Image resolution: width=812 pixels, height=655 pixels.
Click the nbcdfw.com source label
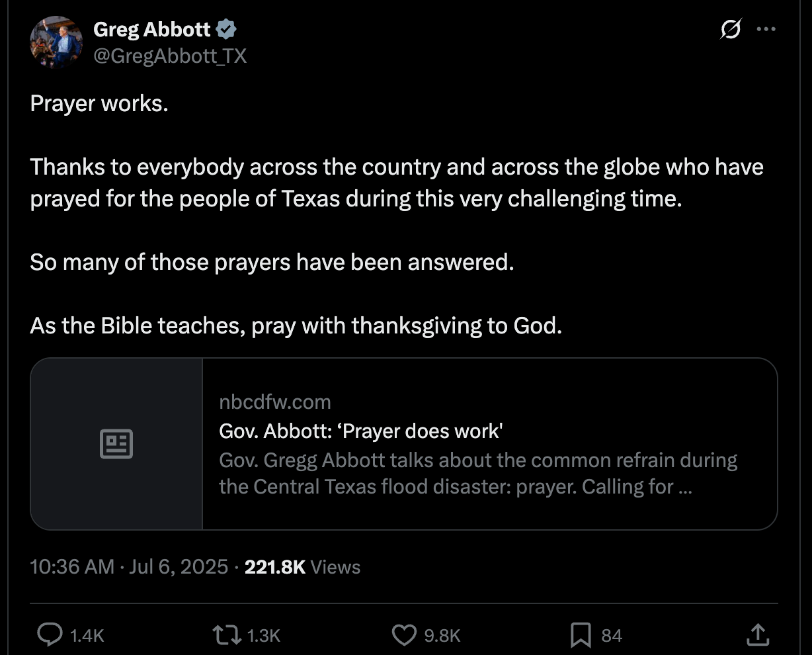click(x=274, y=402)
